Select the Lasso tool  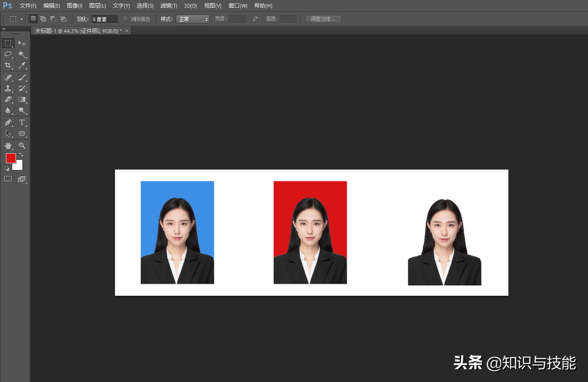coord(8,54)
